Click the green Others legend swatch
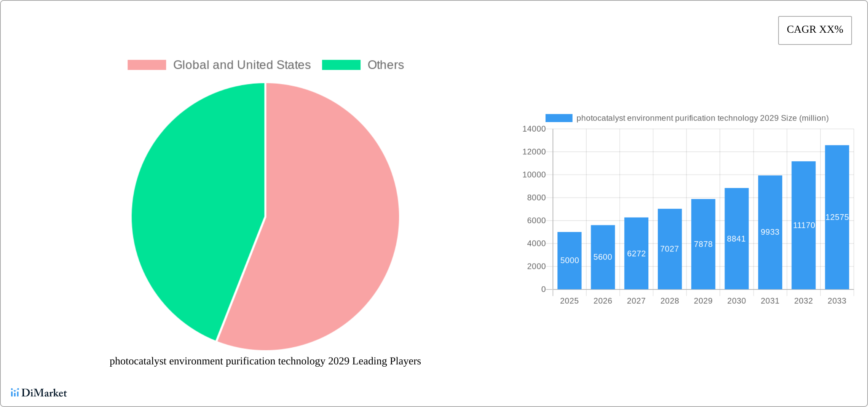The image size is (868, 407). [x=341, y=65]
